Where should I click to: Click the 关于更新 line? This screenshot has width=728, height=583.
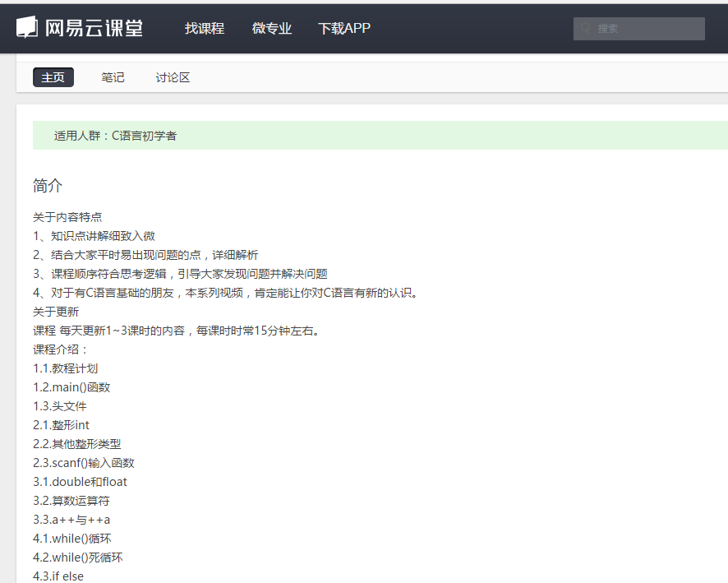56,312
